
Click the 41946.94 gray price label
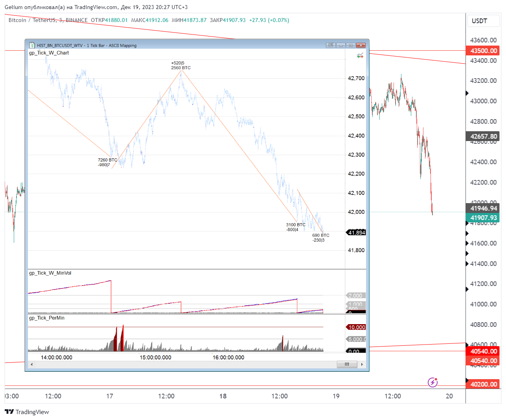(x=483, y=208)
